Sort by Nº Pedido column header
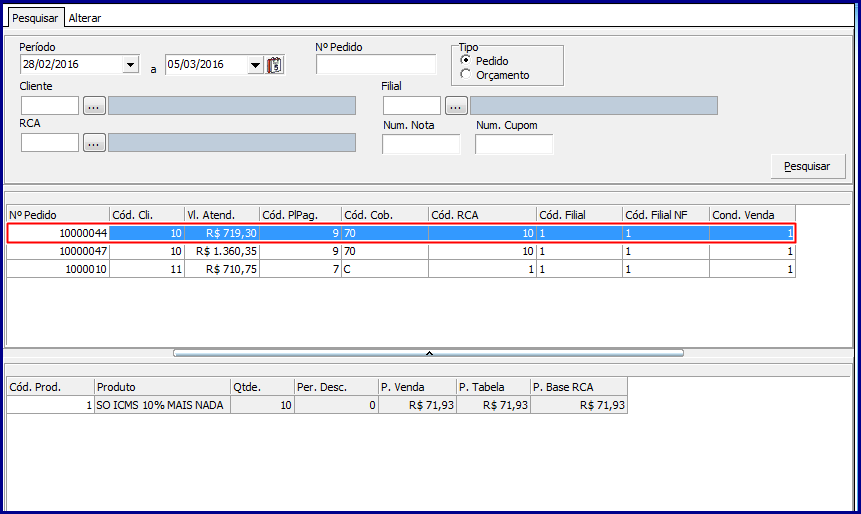 [58, 215]
